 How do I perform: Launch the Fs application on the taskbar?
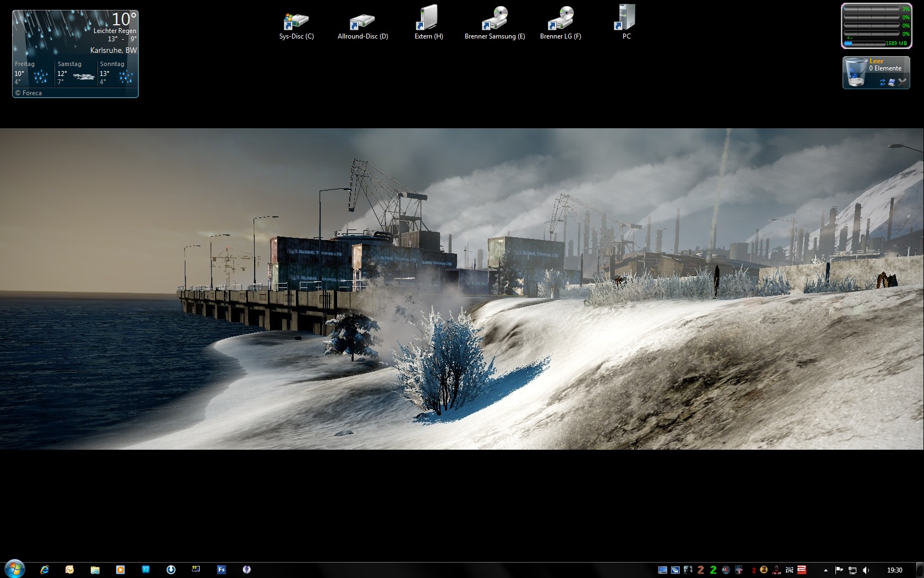[x=221, y=570]
